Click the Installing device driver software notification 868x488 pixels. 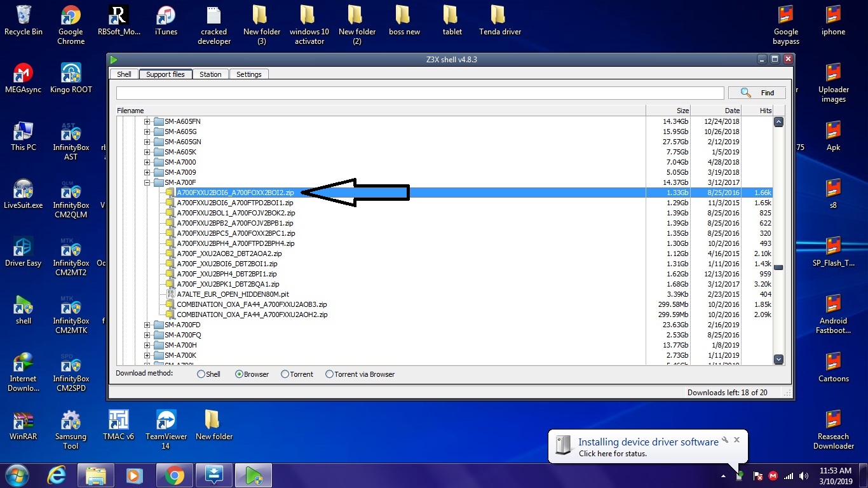pos(648,447)
